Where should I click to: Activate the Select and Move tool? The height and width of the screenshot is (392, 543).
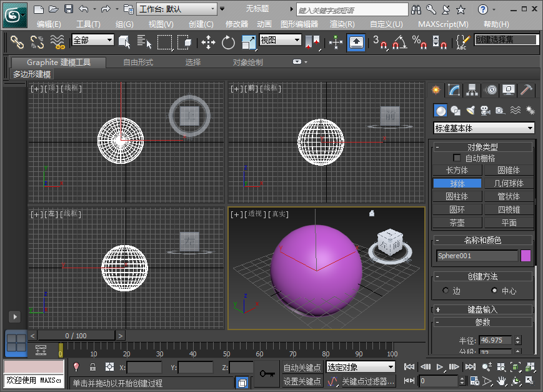click(208, 43)
